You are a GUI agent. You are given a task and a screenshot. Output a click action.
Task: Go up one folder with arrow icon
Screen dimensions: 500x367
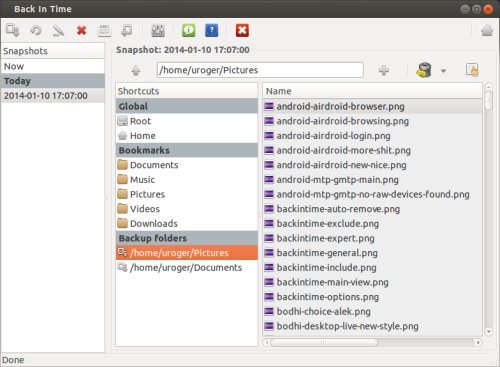pyautogui.click(x=136, y=70)
